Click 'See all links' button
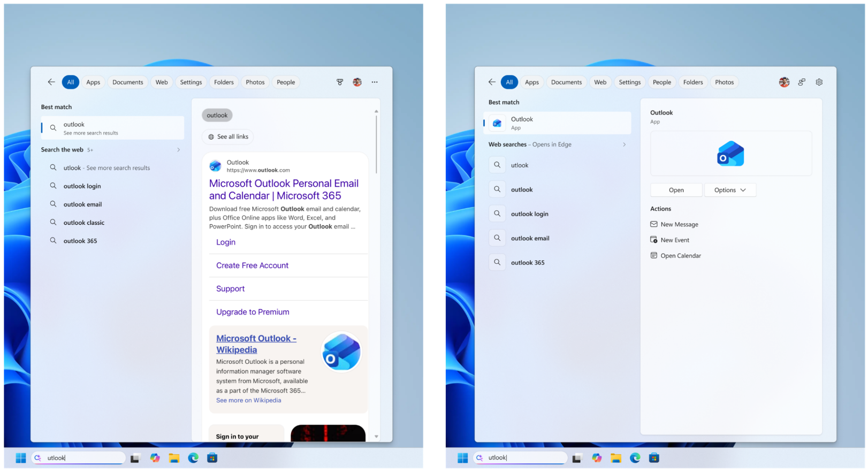This screenshot has width=868, height=473. [x=228, y=136]
